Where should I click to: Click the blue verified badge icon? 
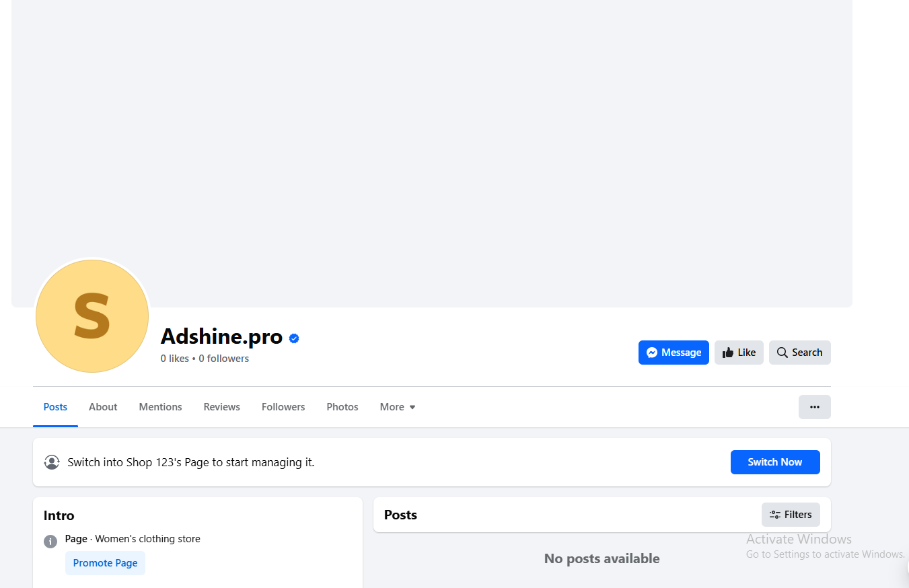coord(294,338)
